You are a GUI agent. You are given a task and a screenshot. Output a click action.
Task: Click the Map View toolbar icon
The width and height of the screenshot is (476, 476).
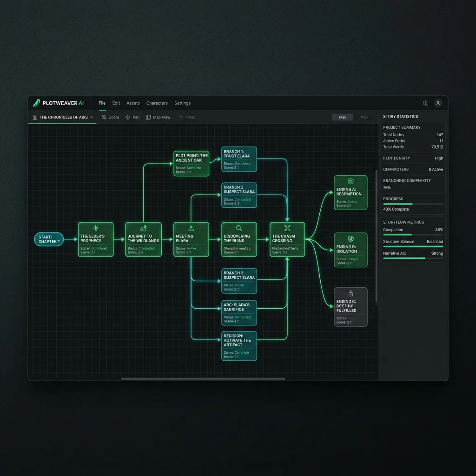click(x=148, y=118)
